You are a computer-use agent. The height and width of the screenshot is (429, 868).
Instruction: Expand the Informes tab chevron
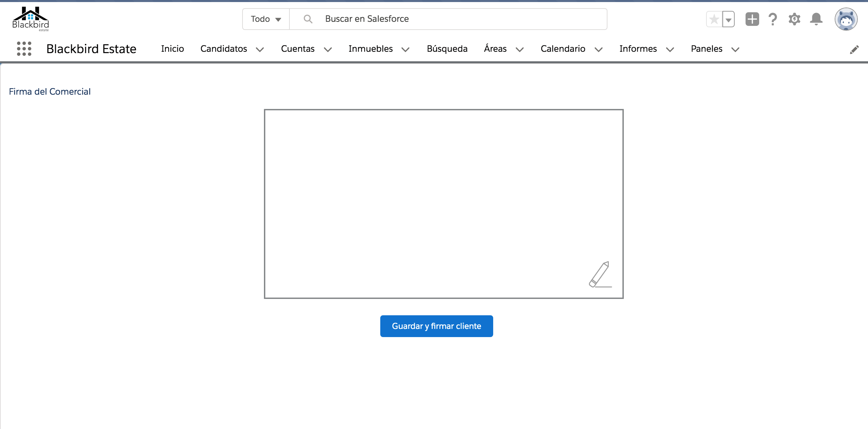[670, 50]
